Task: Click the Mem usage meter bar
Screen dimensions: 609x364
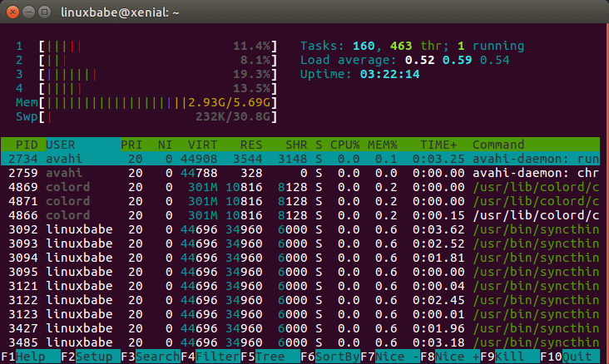Action: 146,102
